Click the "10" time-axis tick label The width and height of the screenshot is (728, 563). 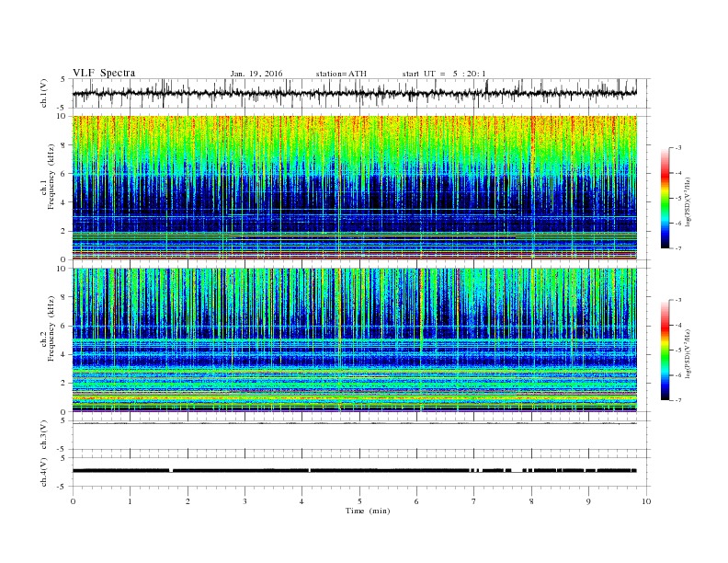coord(646,501)
